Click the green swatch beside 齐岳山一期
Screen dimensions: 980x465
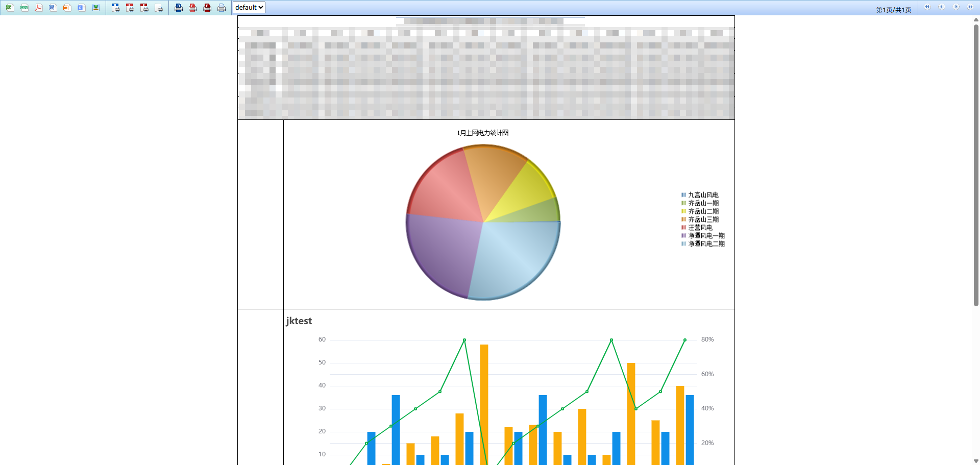pos(683,203)
